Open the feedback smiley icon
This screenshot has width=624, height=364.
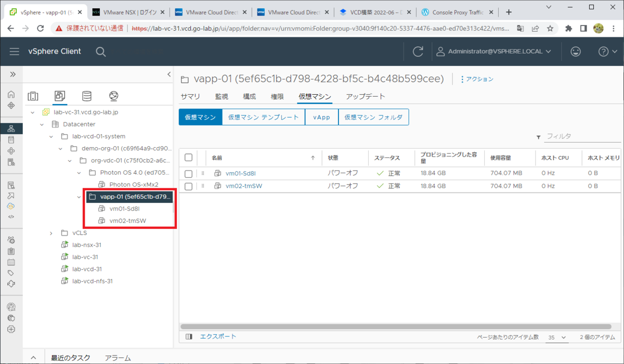[576, 51]
